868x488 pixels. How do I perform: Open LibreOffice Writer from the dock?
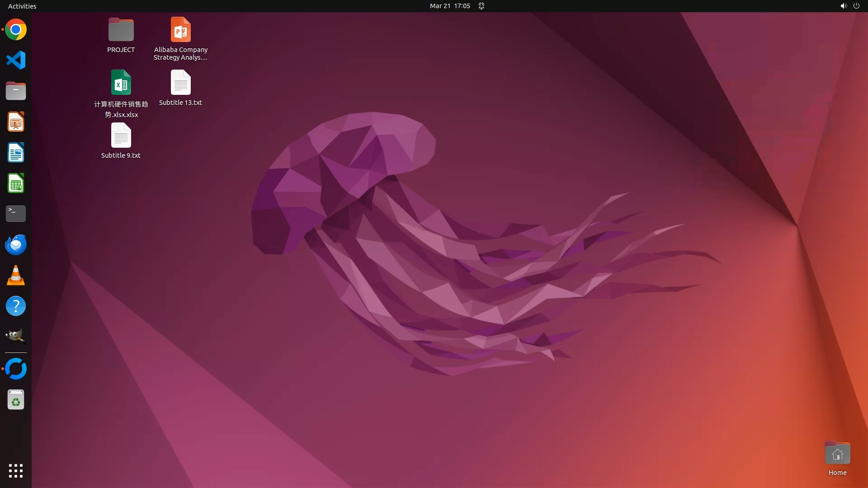tap(16, 153)
